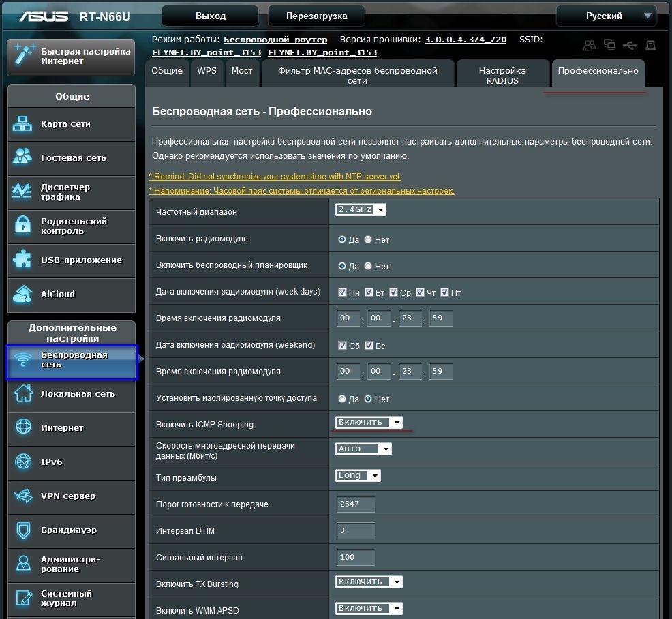The image size is (672, 619).
Task: Select Беспроводная сеть in sidebar
Action: (72, 361)
